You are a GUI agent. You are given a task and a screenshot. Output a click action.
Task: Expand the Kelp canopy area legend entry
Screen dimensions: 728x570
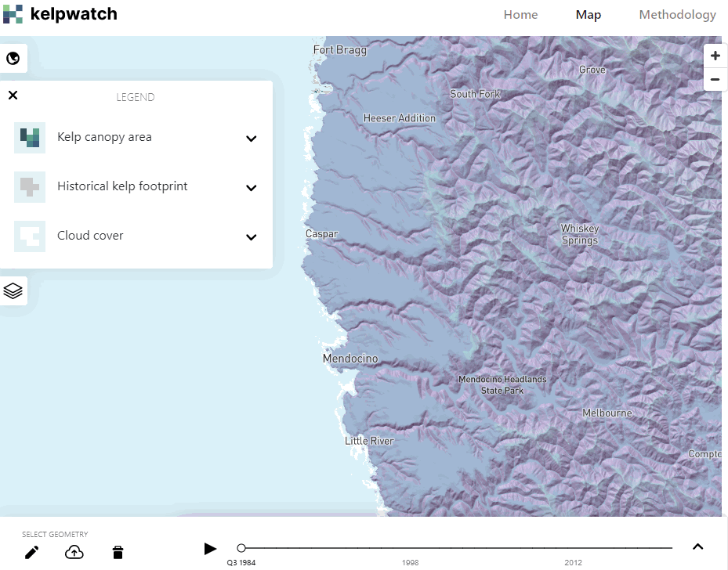(251, 139)
